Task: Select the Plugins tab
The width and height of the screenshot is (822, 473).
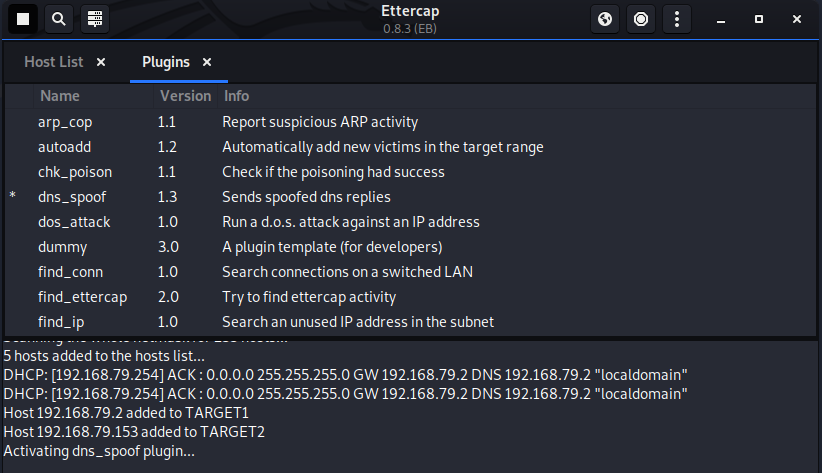Action: 166,62
